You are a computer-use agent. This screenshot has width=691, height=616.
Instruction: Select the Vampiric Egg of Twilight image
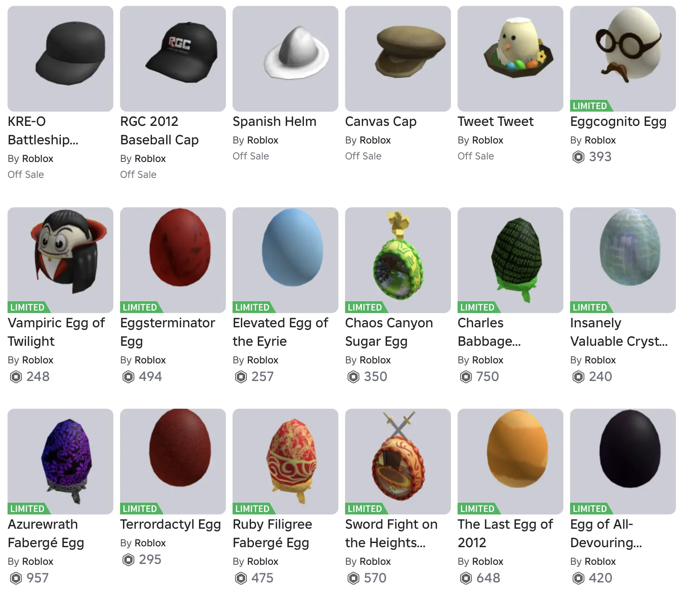(x=60, y=260)
